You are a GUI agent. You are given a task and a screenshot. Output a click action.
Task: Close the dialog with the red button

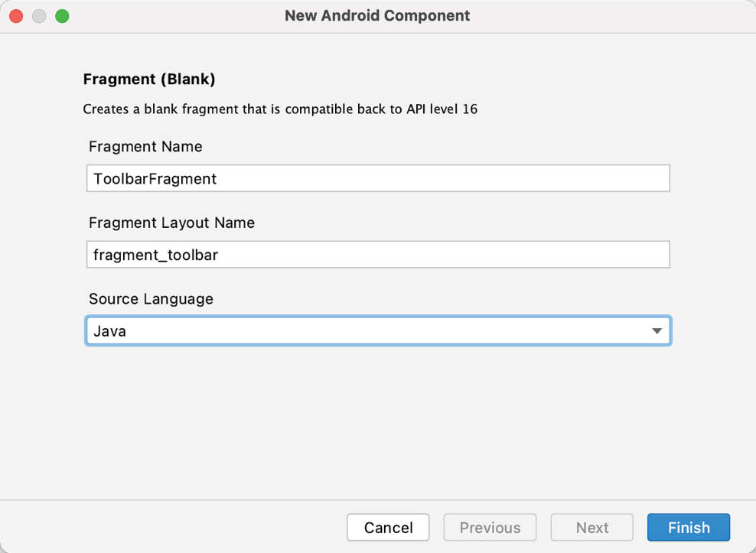point(16,16)
